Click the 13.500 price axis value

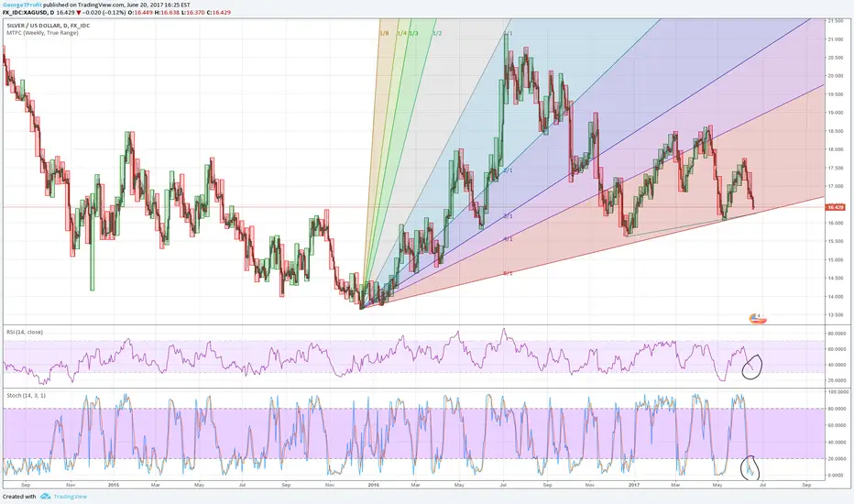(x=835, y=315)
